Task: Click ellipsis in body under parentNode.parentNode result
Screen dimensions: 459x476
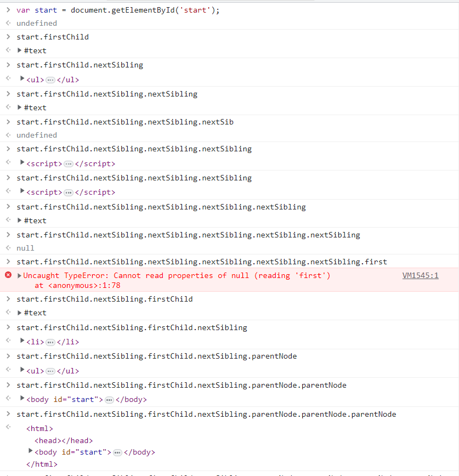Action: (x=109, y=400)
